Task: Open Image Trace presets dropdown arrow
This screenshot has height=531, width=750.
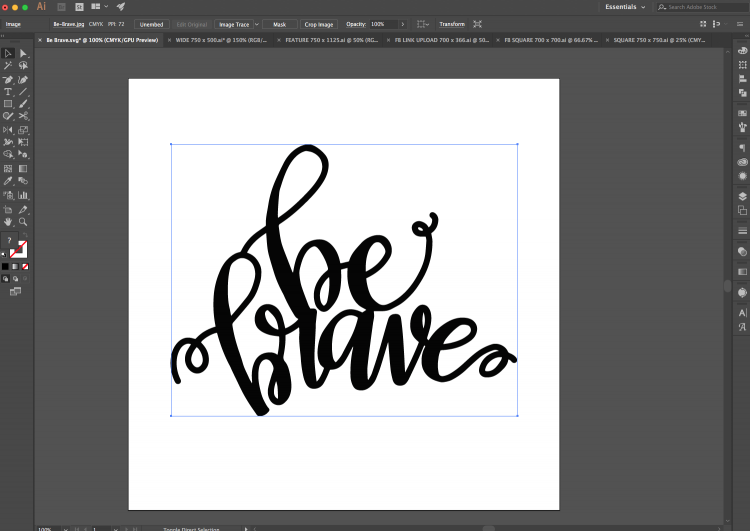Action: coord(257,24)
